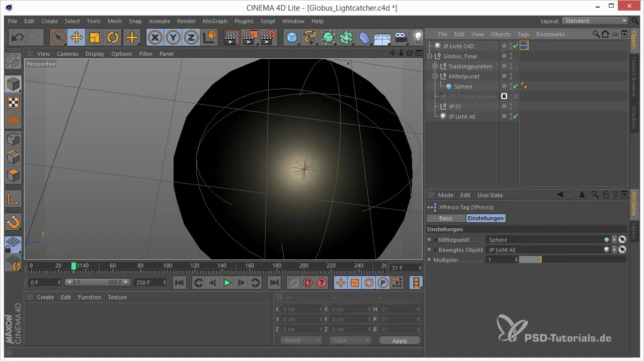Open viewport Display menu
644x362 pixels.
[x=95, y=54]
